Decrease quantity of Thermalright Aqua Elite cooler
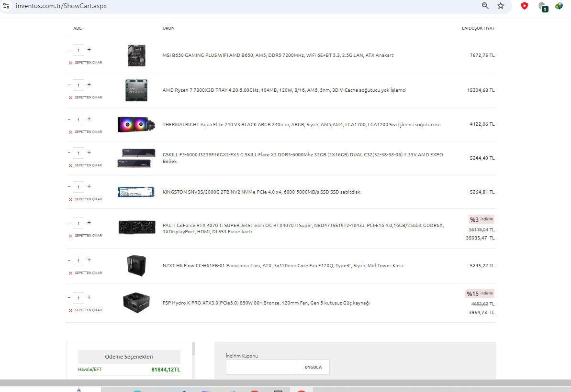Viewport: 571px width, 392px height. click(x=69, y=119)
